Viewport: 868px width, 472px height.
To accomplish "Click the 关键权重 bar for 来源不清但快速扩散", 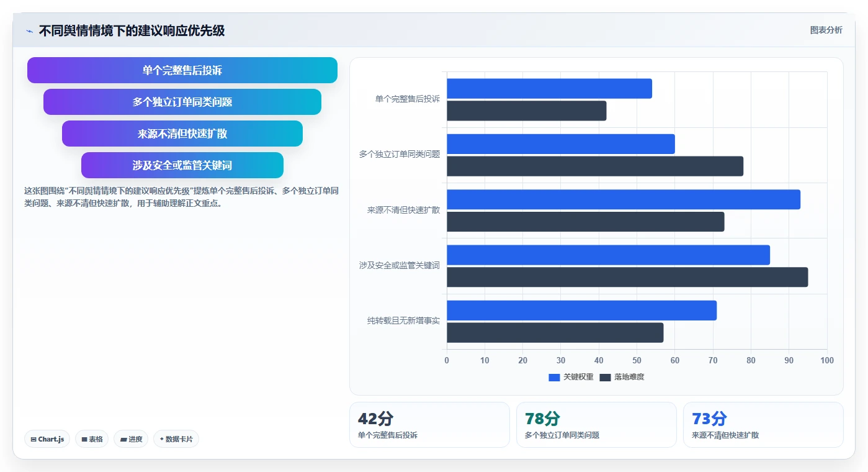I will pos(624,199).
